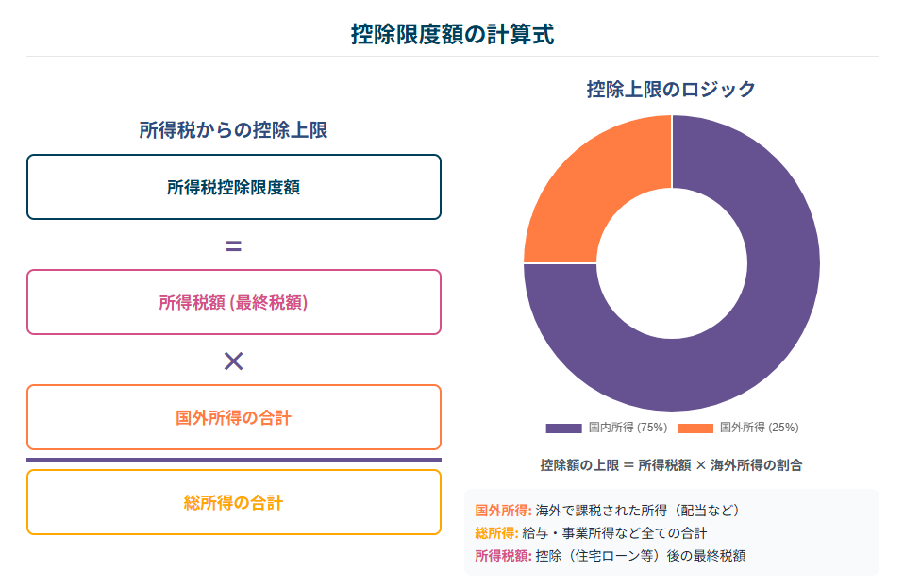Click the 総所得: definition label

point(497,533)
